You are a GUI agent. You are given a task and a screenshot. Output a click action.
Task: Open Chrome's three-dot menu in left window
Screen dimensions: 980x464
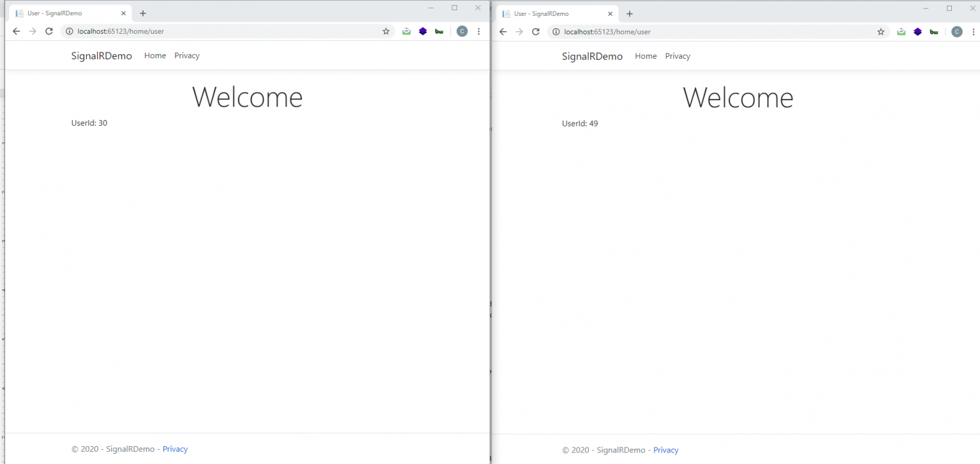tap(479, 31)
